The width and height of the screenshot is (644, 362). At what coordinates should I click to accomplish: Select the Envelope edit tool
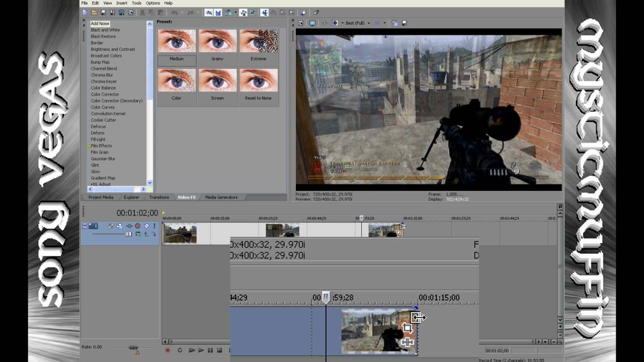(273, 13)
